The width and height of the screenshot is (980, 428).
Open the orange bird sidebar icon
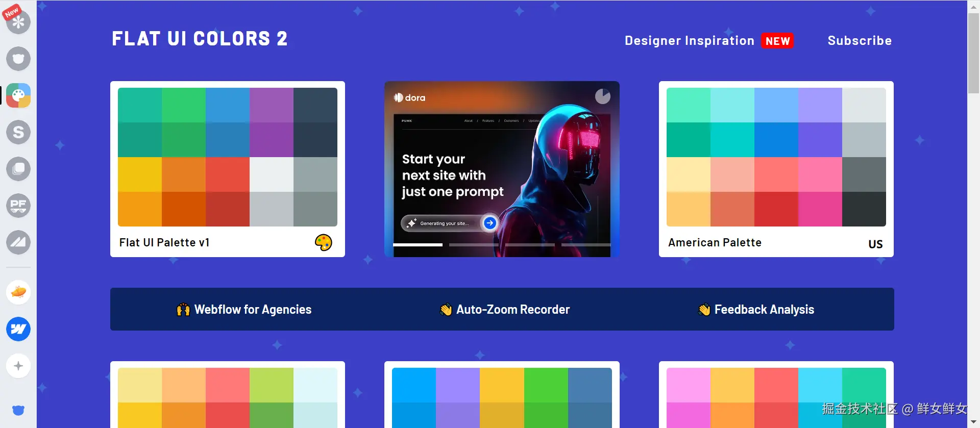(x=18, y=292)
